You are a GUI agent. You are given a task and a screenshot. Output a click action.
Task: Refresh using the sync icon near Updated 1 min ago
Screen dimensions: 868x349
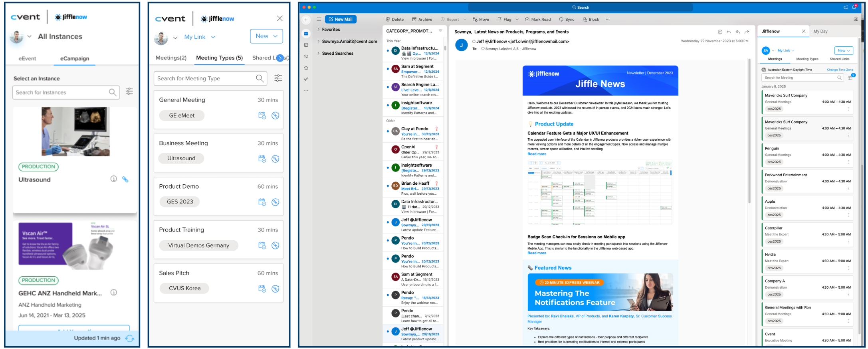[x=130, y=338]
